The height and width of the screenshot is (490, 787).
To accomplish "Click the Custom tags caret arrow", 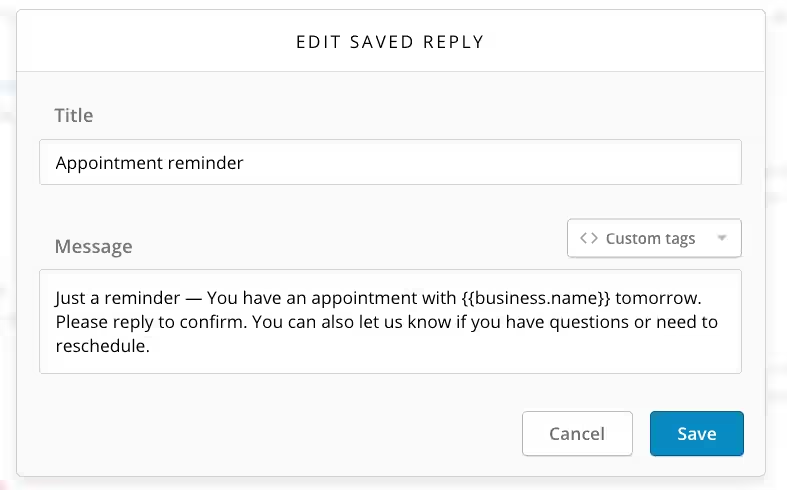I will click(722, 238).
